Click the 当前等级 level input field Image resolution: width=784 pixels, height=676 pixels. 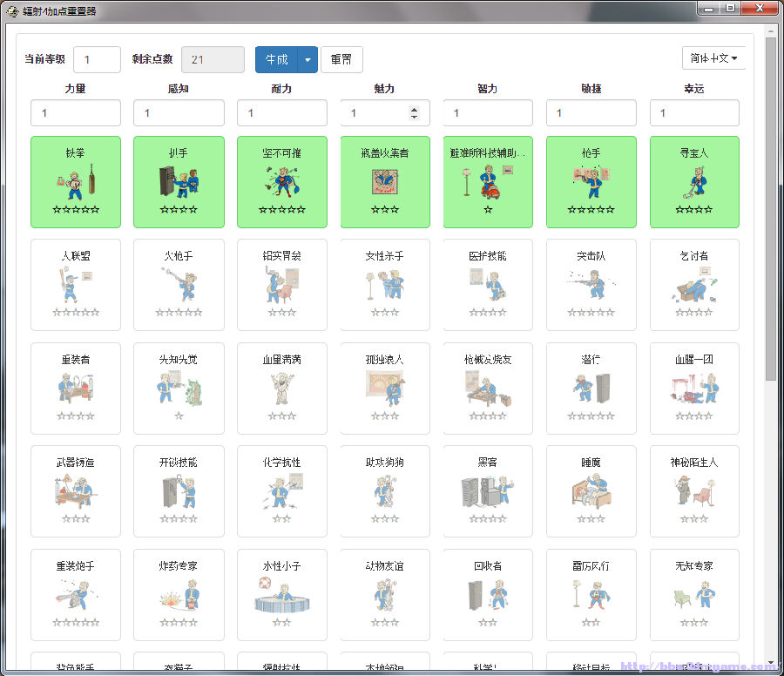tap(97, 60)
